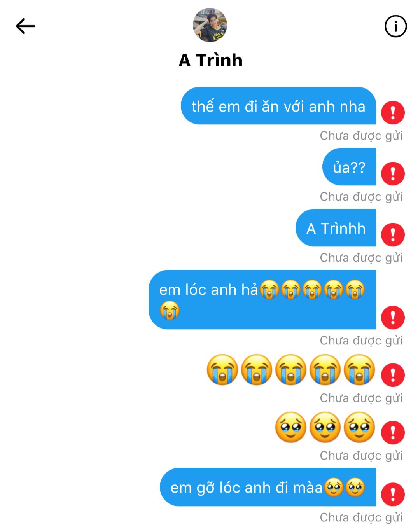
Task: Select the 'thế em đi ăn với anh nha' bubble
Action: coord(278,106)
